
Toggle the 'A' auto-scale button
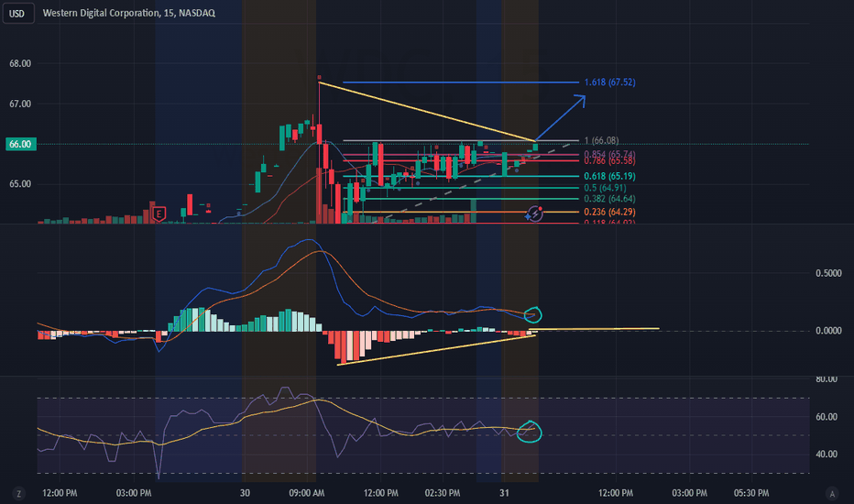point(832,494)
